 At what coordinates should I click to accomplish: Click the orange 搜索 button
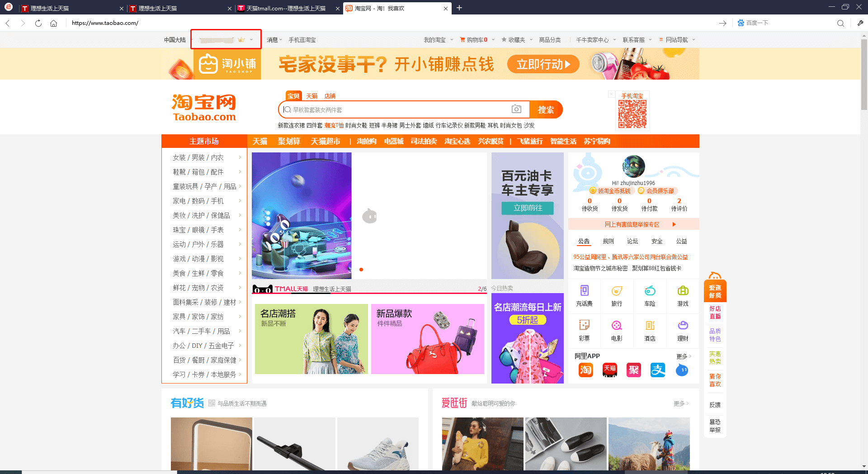(546, 109)
